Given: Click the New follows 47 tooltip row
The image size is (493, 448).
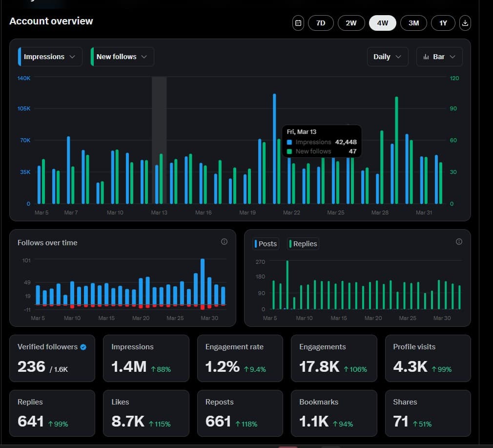Looking at the screenshot, I should pyautogui.click(x=322, y=151).
